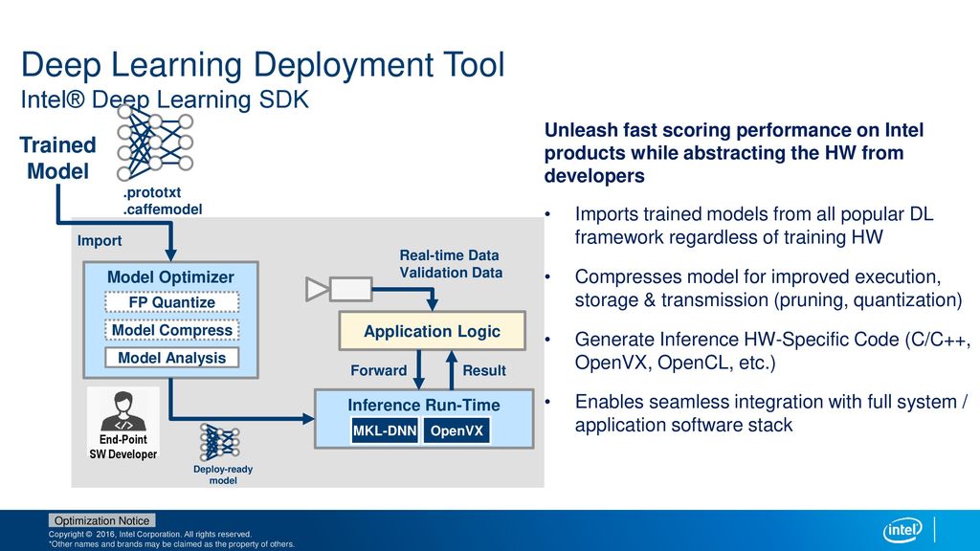Click the End-Point SW Developer person icon

click(123, 410)
